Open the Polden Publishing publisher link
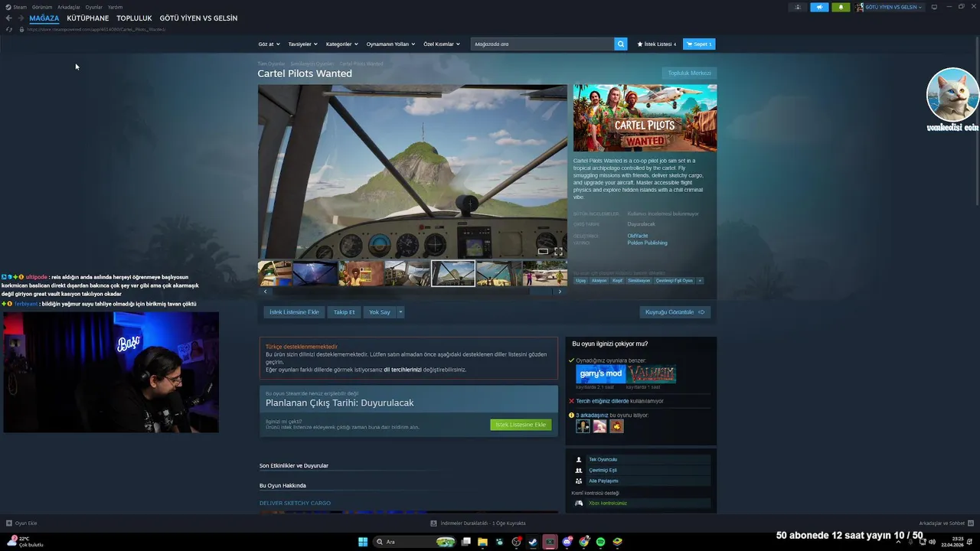This screenshot has width=980, height=551. 647,243
